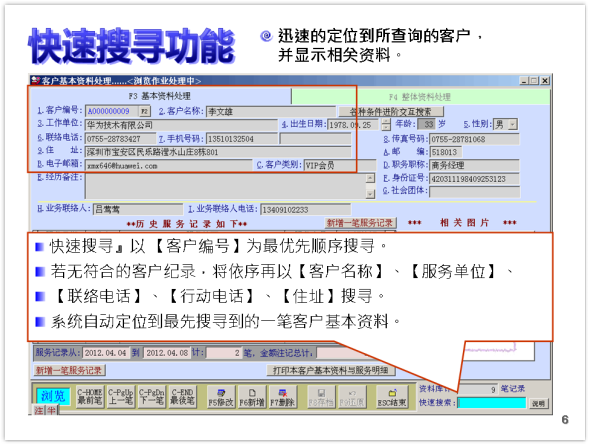
Task: Click the cyan 浏览 browse mode indicator
Action: click(53, 396)
